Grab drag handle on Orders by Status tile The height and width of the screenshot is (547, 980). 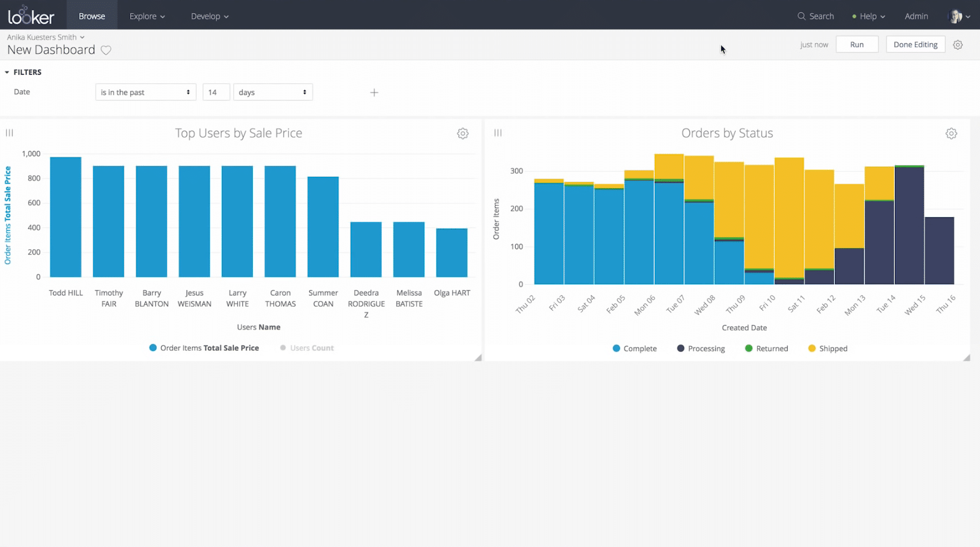coord(498,133)
